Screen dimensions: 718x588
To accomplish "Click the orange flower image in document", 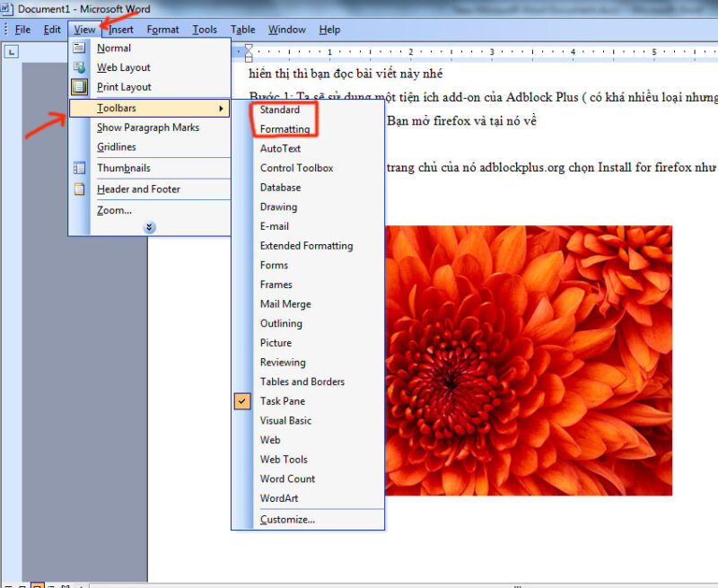I will pos(530,359).
